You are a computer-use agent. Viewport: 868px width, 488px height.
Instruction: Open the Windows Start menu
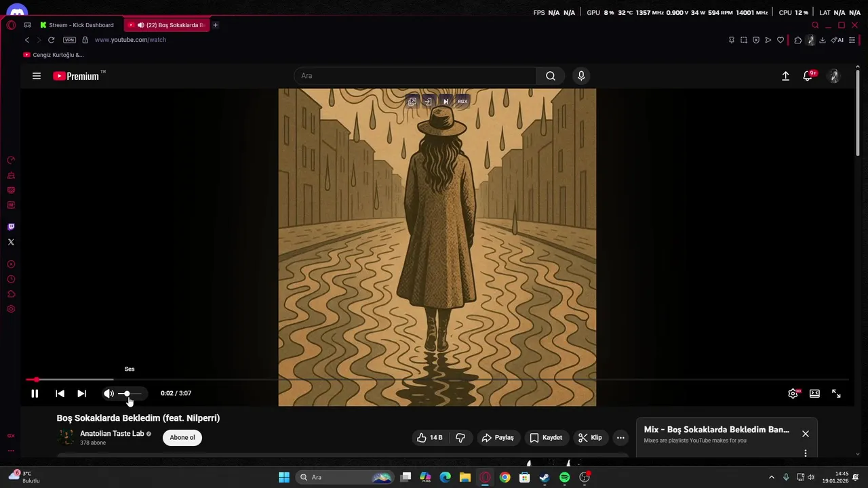[284, 477]
